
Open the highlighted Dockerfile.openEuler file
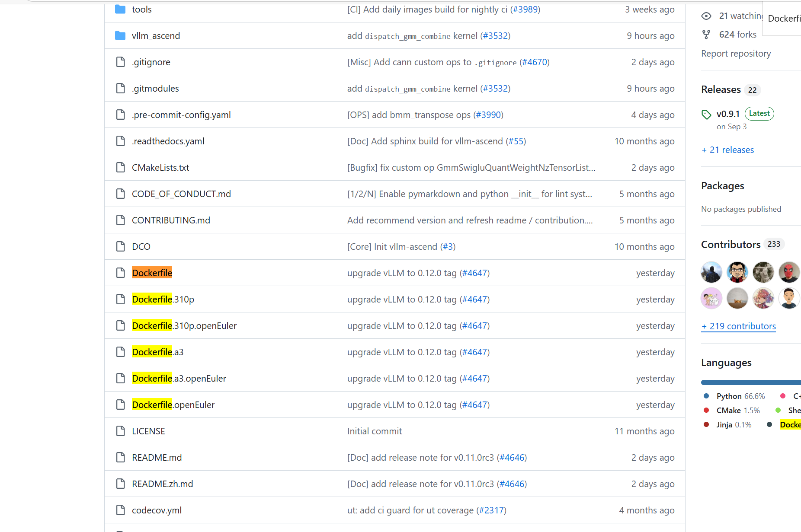(x=173, y=405)
